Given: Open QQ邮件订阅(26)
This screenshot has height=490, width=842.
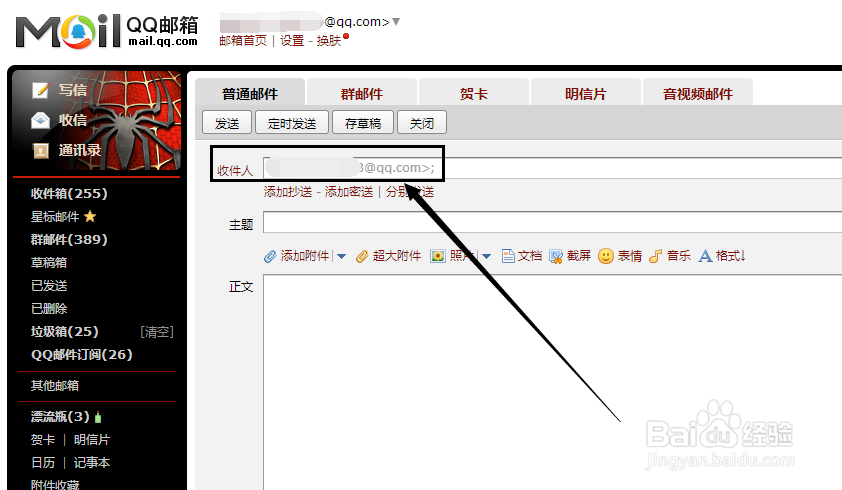Looking at the screenshot, I should pos(82,355).
